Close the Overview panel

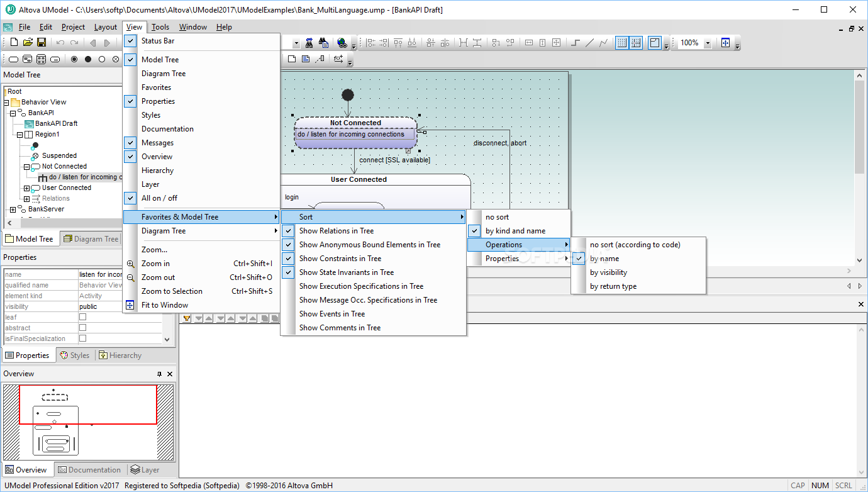[x=170, y=374]
